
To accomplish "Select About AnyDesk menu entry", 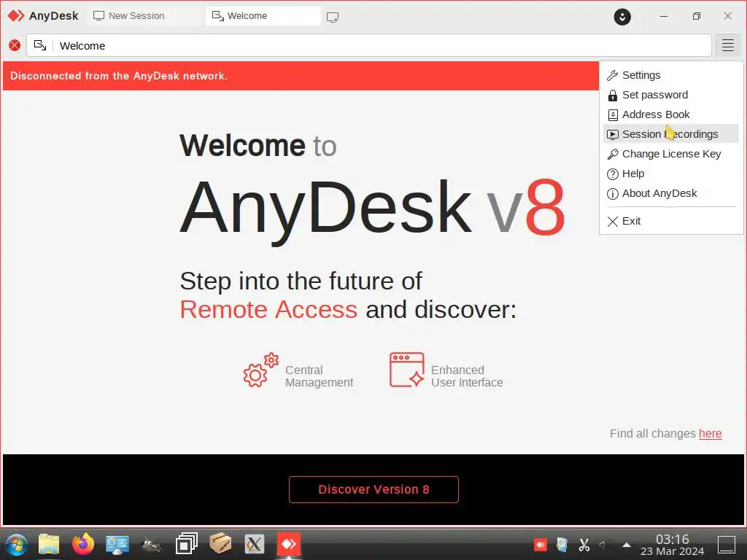I will [x=671, y=192].
